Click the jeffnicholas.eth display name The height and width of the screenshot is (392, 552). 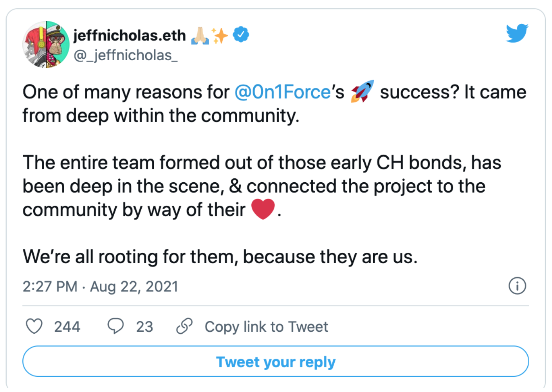[x=129, y=35]
